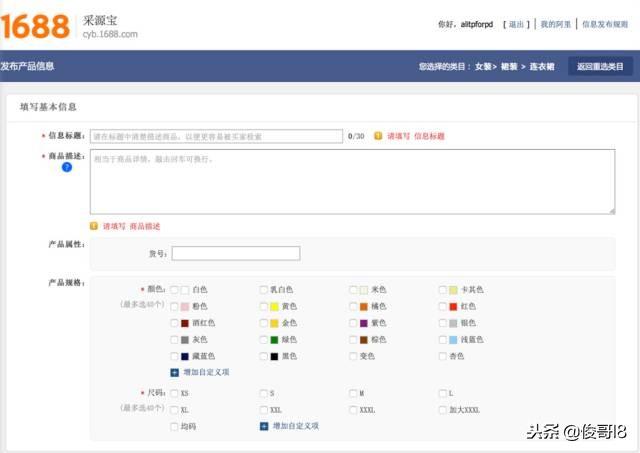Click the 裙装 category in the breadcrumb
640x453 pixels.
point(509,67)
